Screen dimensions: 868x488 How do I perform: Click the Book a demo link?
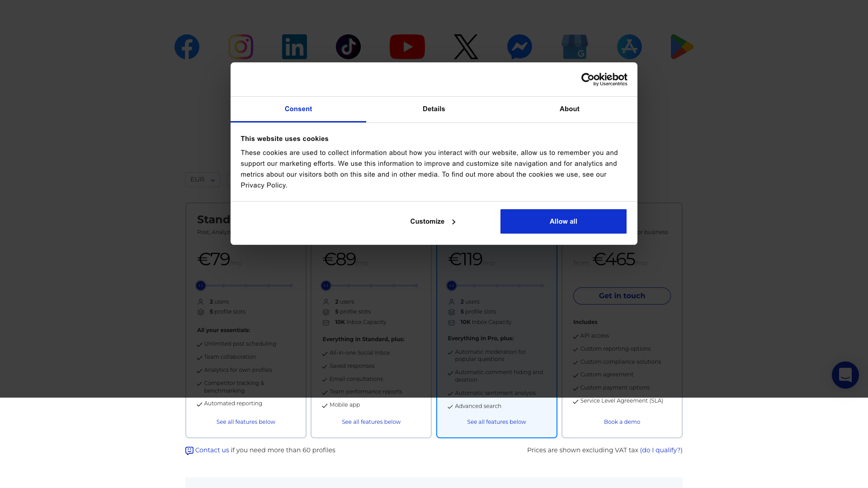[622, 422]
